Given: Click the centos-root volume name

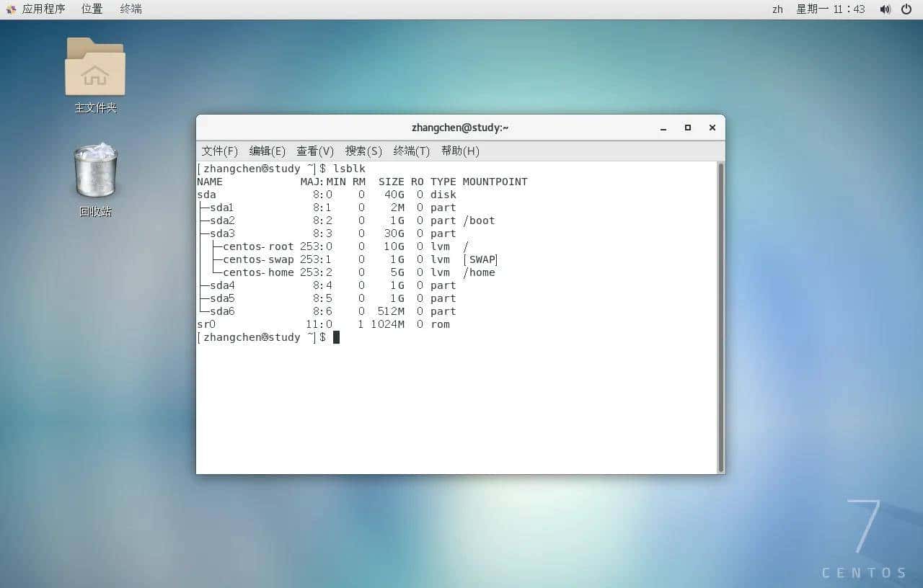Looking at the screenshot, I should [x=258, y=246].
